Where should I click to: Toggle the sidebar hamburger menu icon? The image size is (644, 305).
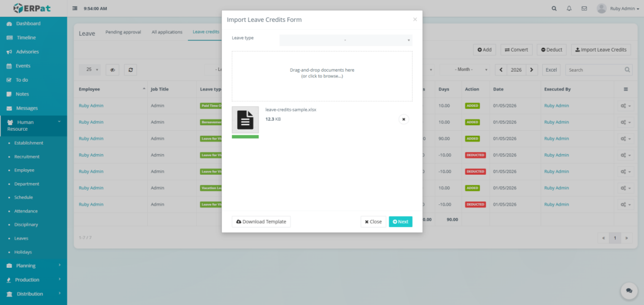tap(75, 8)
